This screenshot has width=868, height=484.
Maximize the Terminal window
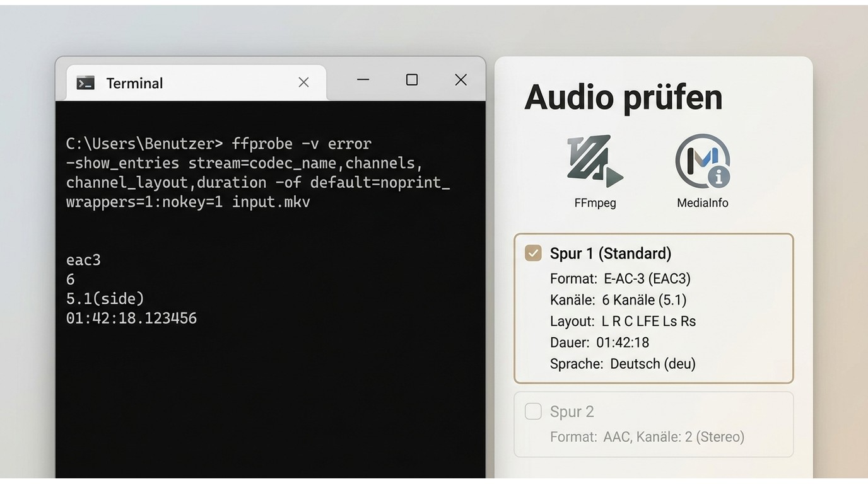(412, 79)
